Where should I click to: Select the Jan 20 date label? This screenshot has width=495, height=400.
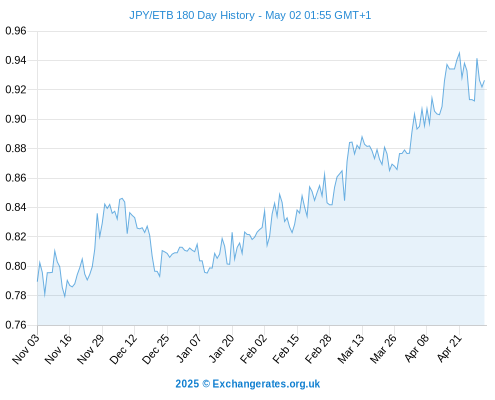[x=221, y=349]
